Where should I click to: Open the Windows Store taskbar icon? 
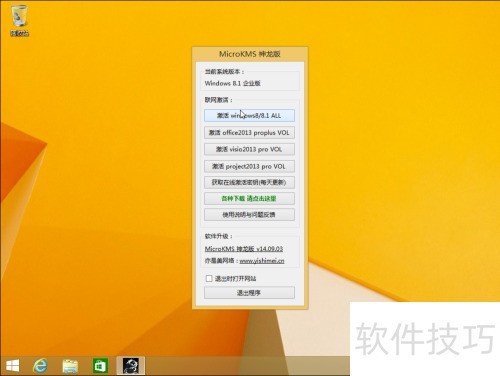pos(100,366)
